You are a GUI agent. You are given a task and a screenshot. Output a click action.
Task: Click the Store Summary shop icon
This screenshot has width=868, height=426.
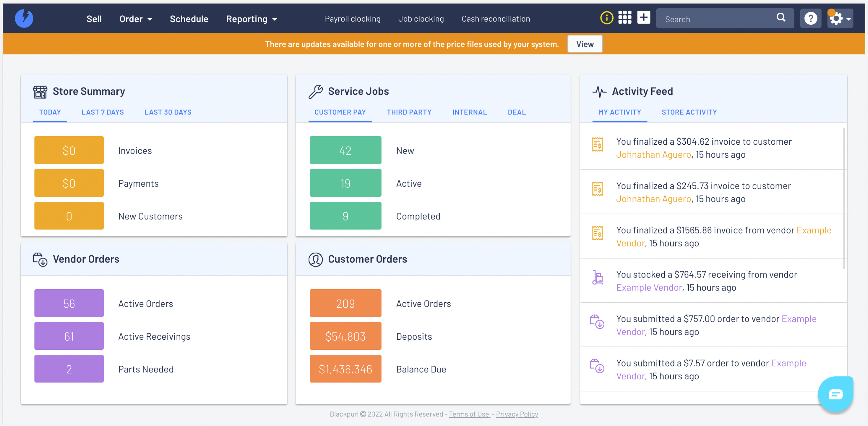[40, 92]
